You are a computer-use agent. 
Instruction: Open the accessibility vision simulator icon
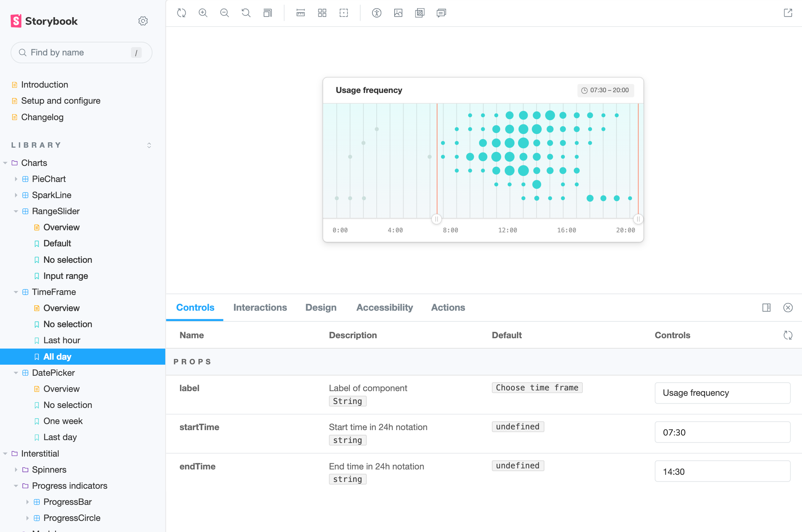coord(377,13)
